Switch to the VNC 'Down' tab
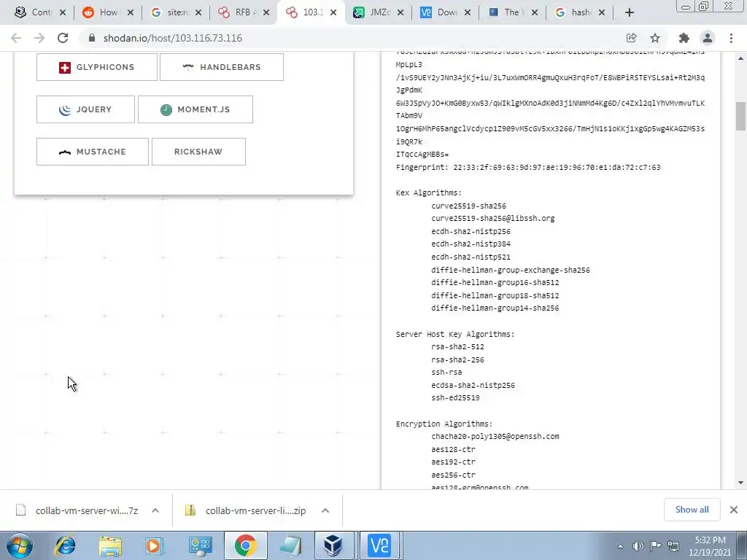The width and height of the screenshot is (747, 560). point(447,12)
